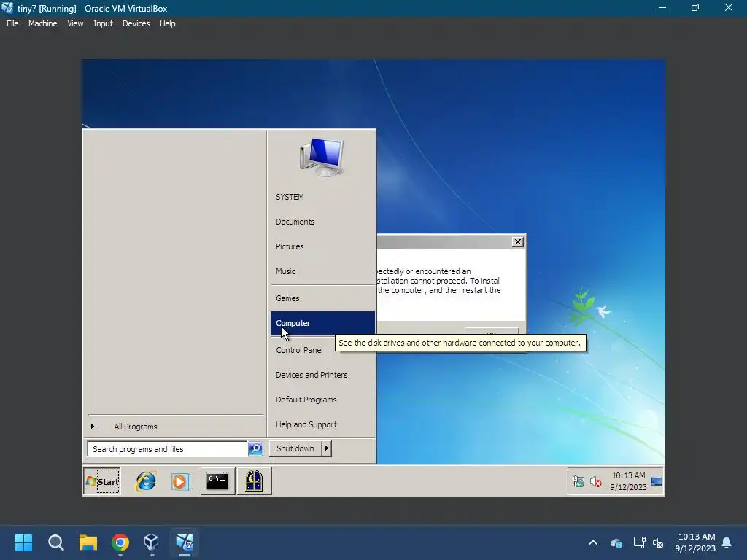Click the host muted speaker tray icon
The height and width of the screenshot is (560, 747).
tap(658, 542)
